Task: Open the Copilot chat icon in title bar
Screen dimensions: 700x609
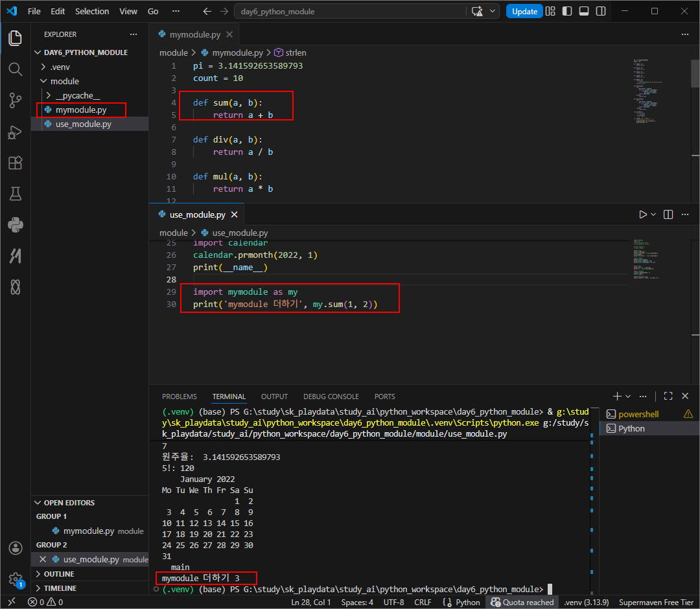Action: click(477, 11)
